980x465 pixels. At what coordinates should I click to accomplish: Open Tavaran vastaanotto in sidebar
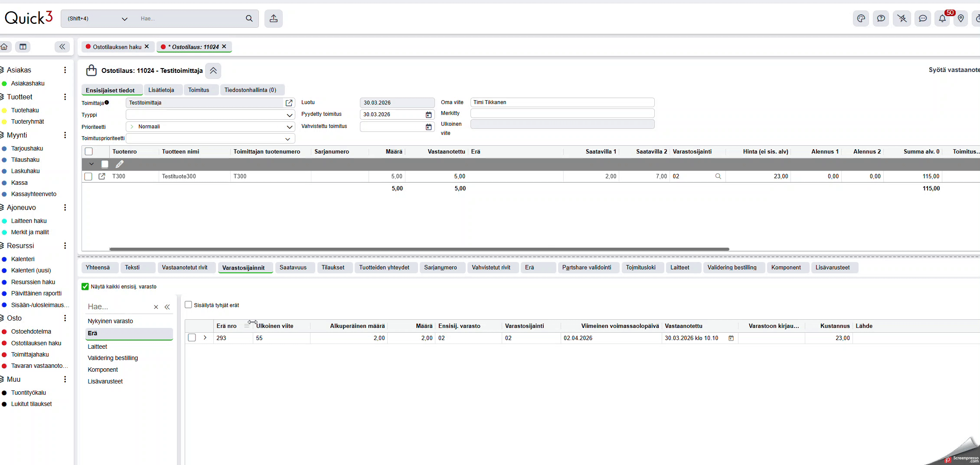coord(39,366)
